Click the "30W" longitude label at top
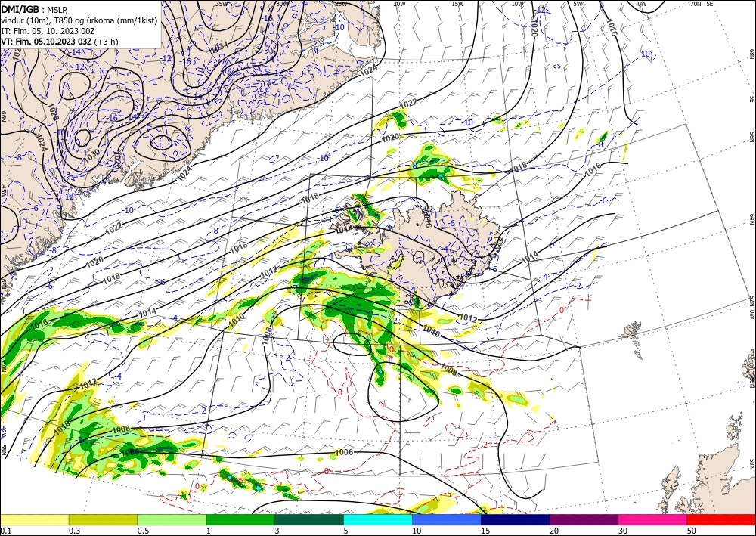Screen dimensions: 756x536 281,4
